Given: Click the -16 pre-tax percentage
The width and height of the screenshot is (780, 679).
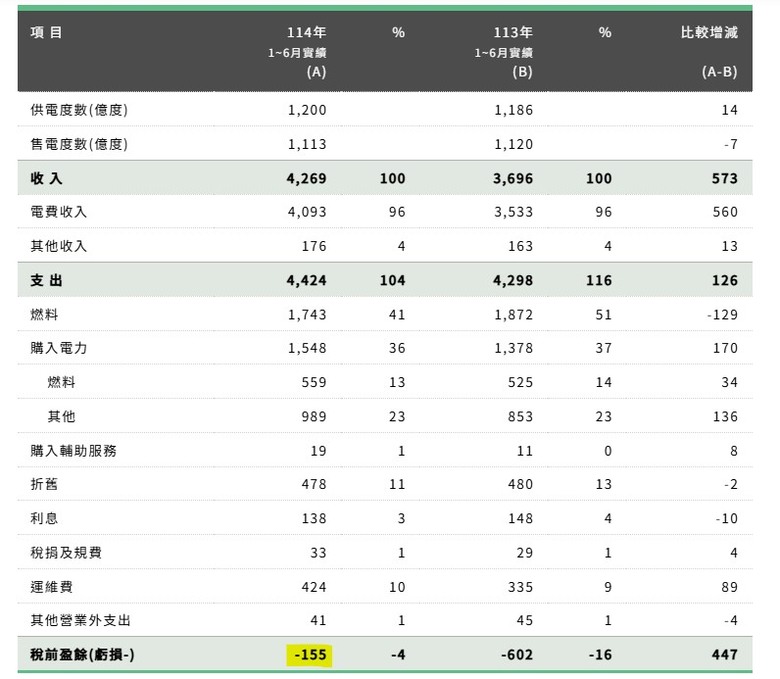Looking at the screenshot, I should coord(600,655).
